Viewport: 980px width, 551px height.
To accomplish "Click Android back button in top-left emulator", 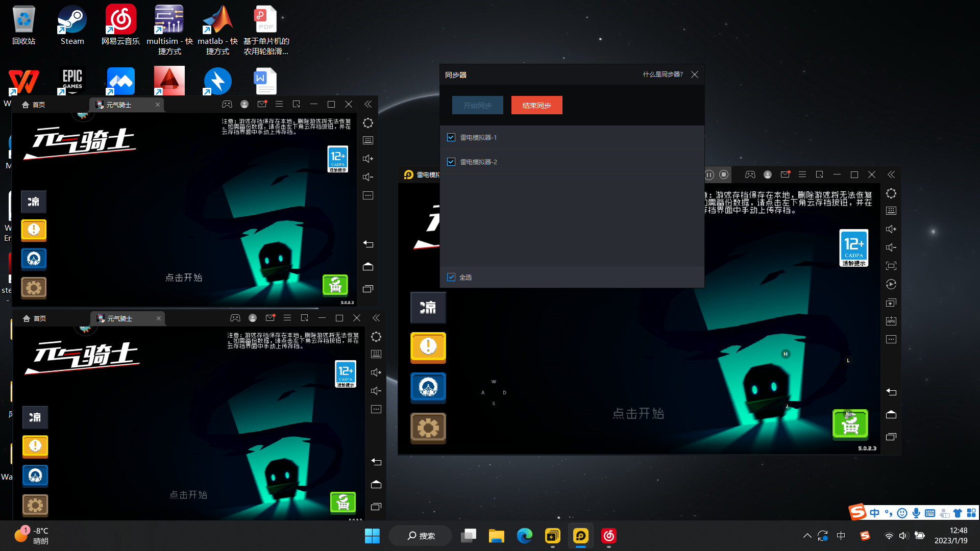I will (368, 244).
